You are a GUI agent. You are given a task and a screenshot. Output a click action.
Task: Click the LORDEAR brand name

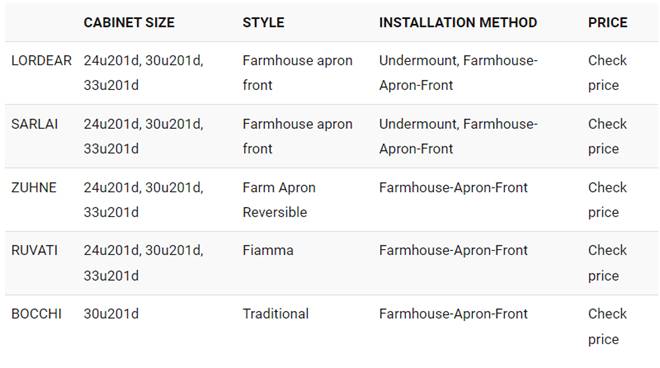[41, 61]
